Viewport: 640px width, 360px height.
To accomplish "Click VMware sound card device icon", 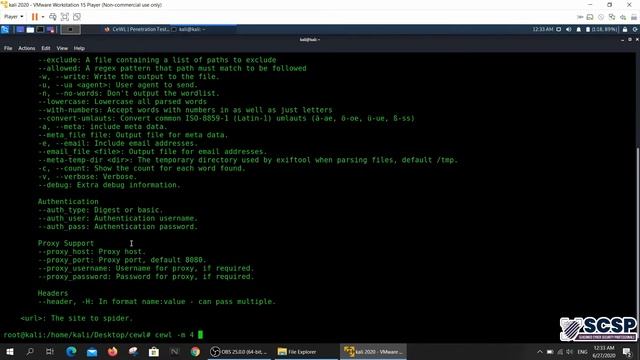I will pyautogui.click(x=623, y=17).
